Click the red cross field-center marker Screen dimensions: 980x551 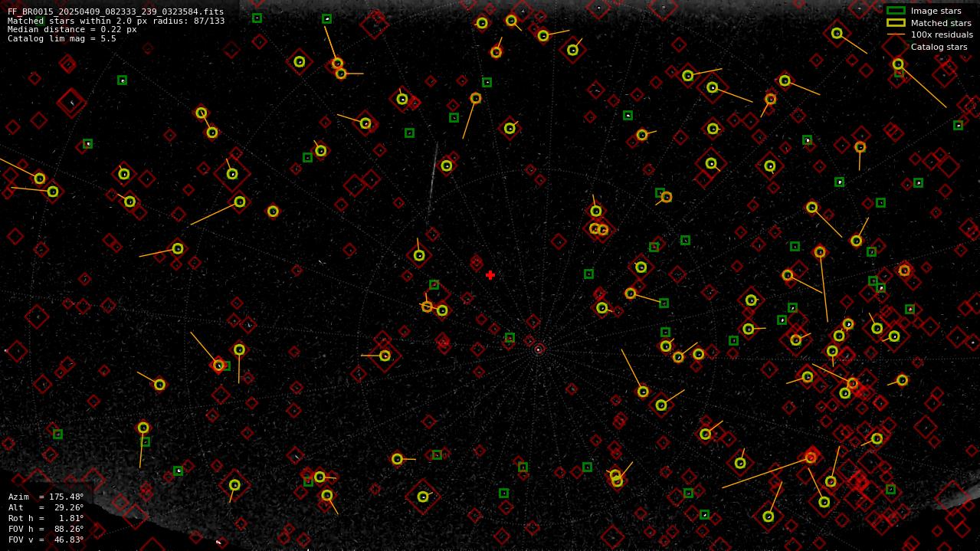coord(490,275)
